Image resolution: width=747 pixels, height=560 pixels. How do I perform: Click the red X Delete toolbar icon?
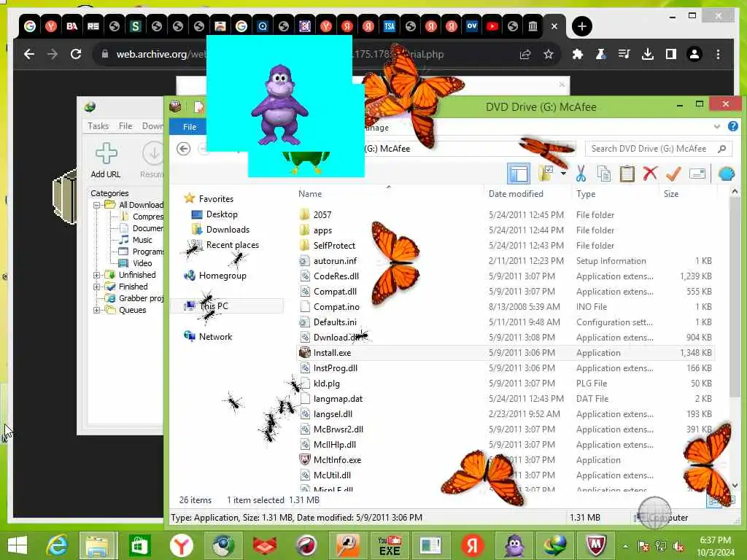(x=650, y=174)
